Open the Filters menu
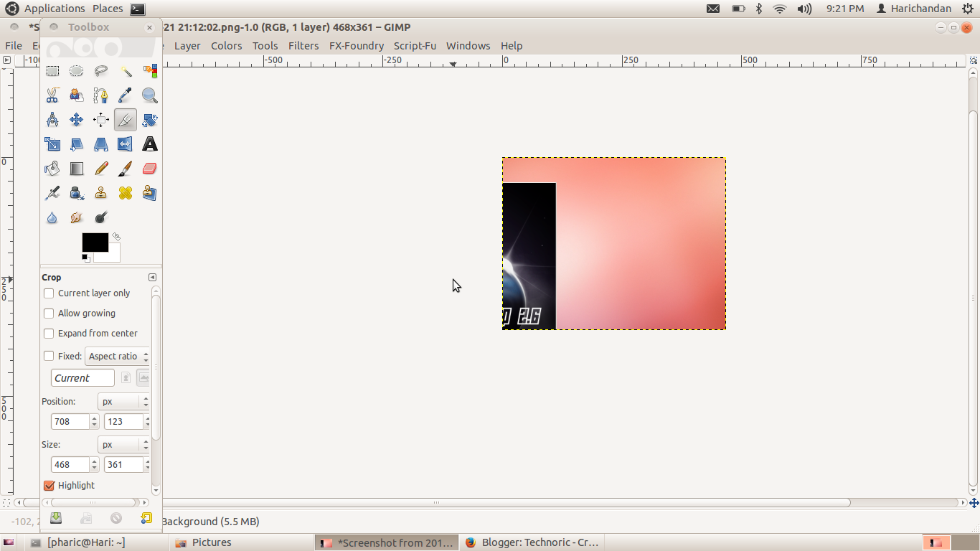The width and height of the screenshot is (980, 551). click(x=303, y=45)
